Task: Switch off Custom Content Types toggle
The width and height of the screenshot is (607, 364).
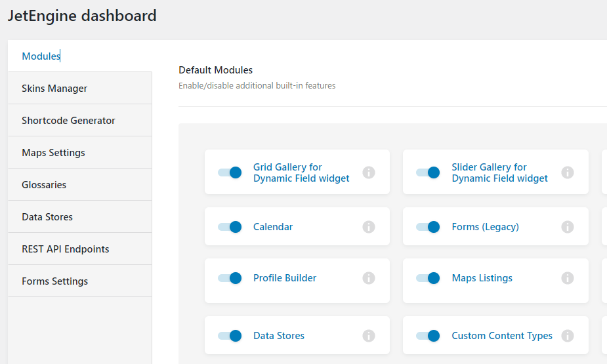Action: [428, 336]
